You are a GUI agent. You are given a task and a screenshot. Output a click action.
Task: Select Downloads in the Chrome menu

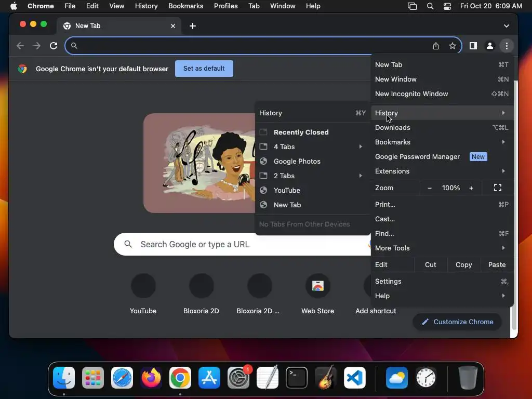pyautogui.click(x=442, y=128)
